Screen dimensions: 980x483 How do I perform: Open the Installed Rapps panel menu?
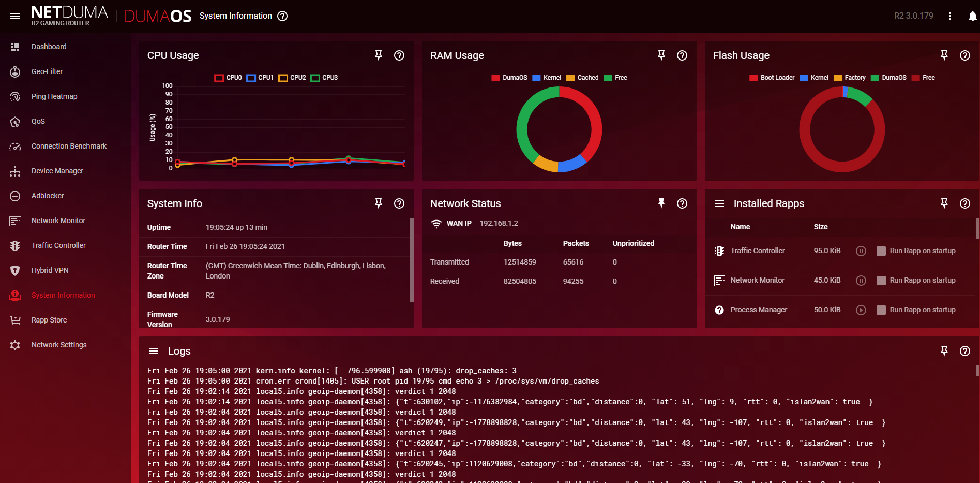click(x=719, y=203)
